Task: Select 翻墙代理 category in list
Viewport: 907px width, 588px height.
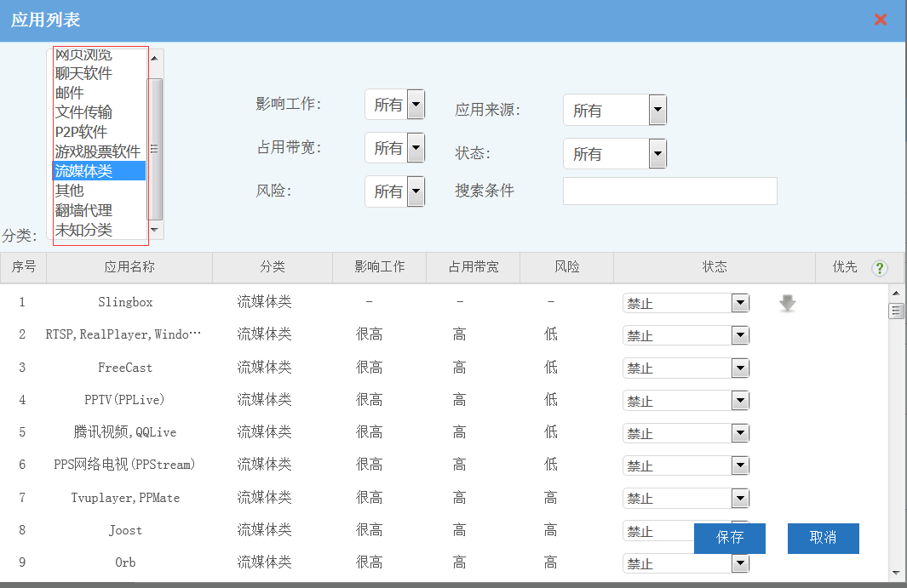Action: point(83,210)
